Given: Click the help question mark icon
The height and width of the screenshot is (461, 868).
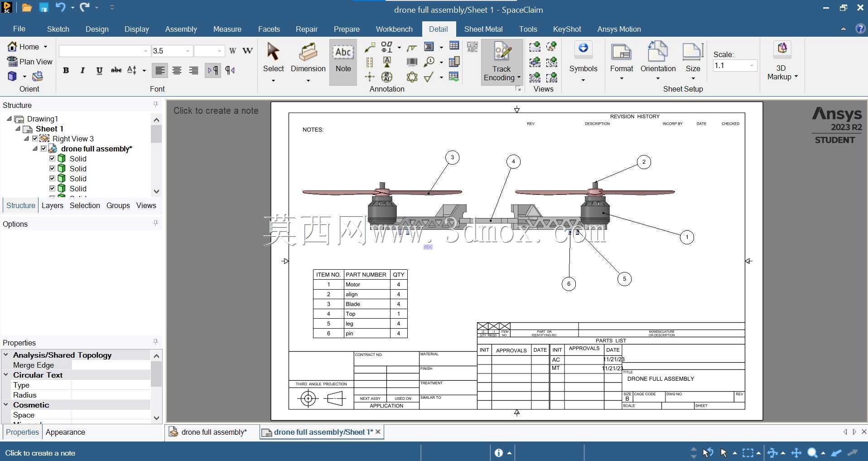Looking at the screenshot, I should click(x=860, y=29).
